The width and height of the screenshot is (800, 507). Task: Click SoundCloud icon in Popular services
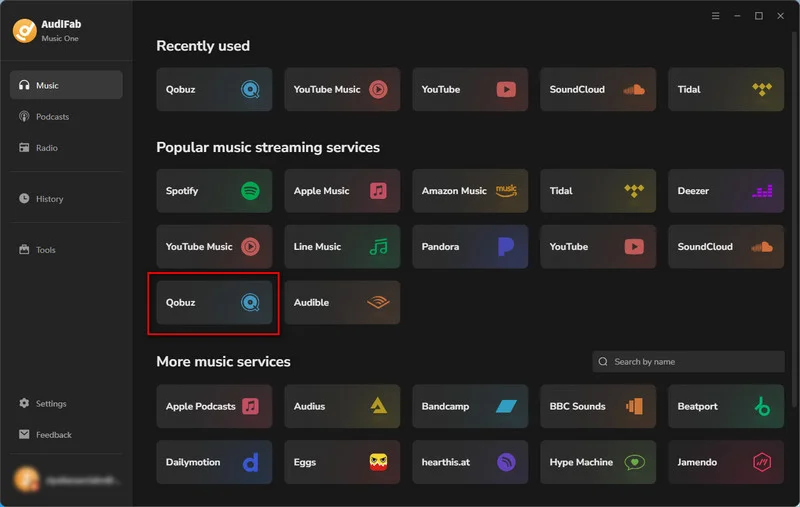(x=762, y=247)
